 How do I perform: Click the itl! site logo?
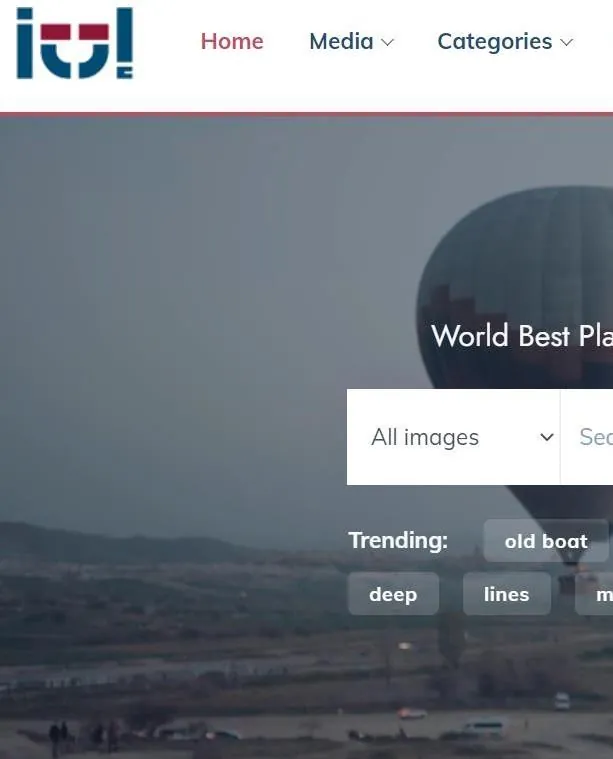click(x=75, y=43)
